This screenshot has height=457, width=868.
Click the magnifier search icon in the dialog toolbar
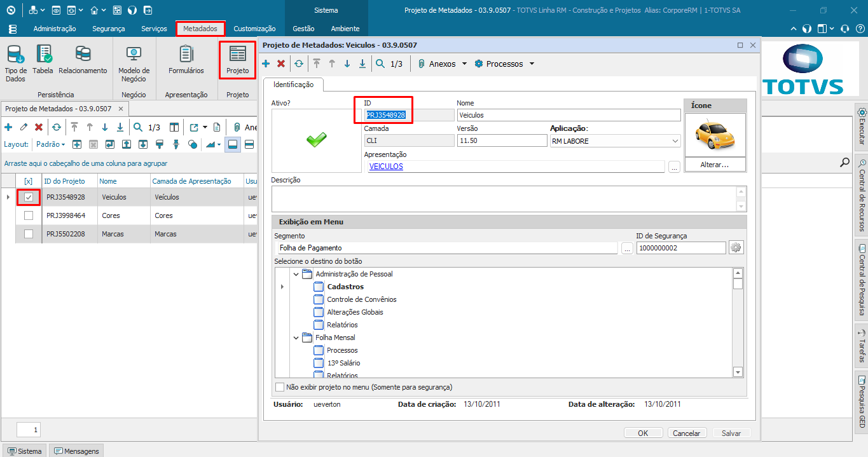[x=380, y=64]
